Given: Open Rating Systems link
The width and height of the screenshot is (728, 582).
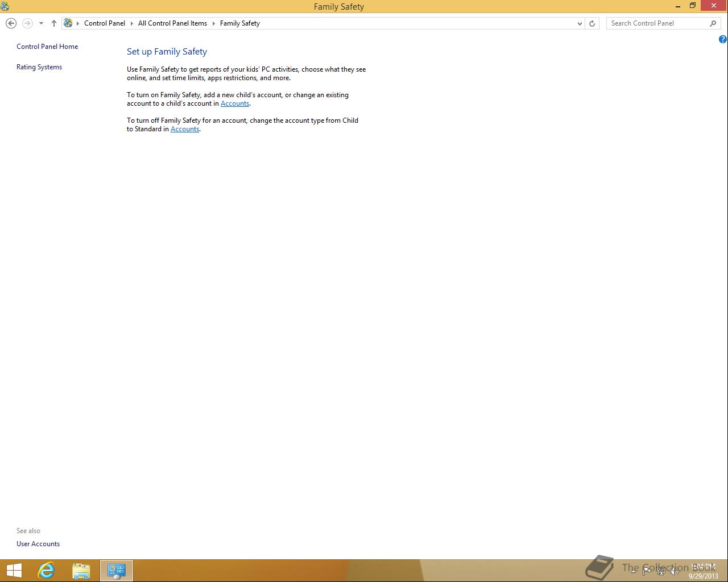Looking at the screenshot, I should 39,67.
